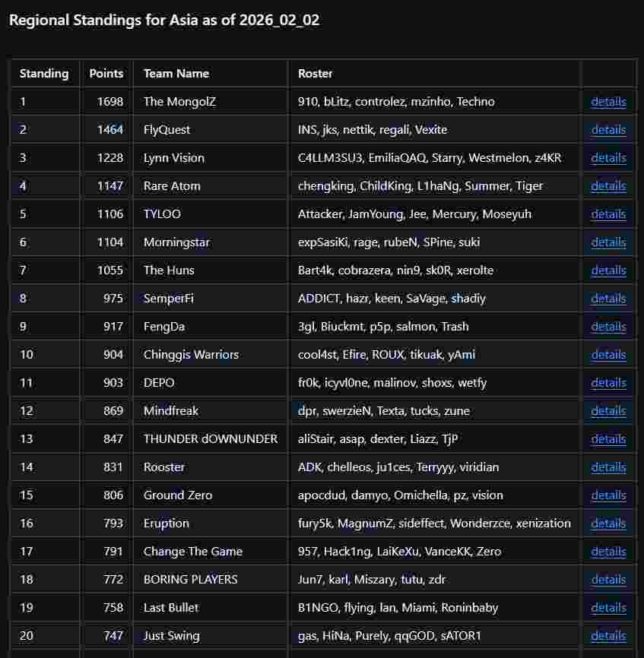Open FengDa details link

click(x=608, y=327)
